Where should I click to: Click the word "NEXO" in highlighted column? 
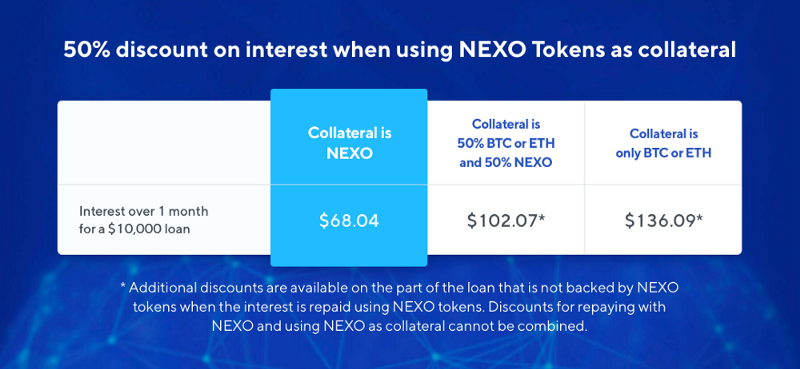tap(349, 153)
